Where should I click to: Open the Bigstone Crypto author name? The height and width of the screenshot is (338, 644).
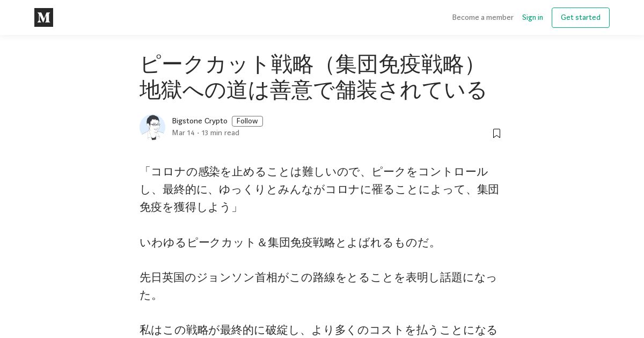pyautogui.click(x=200, y=121)
